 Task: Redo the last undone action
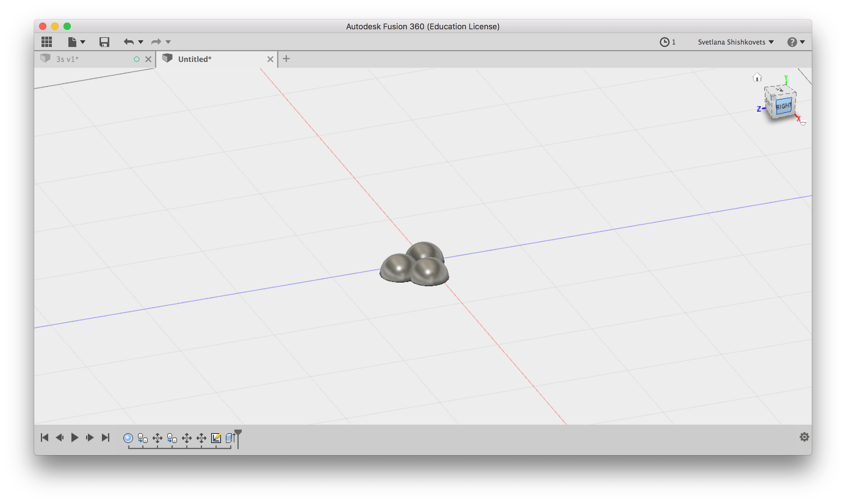coord(156,42)
